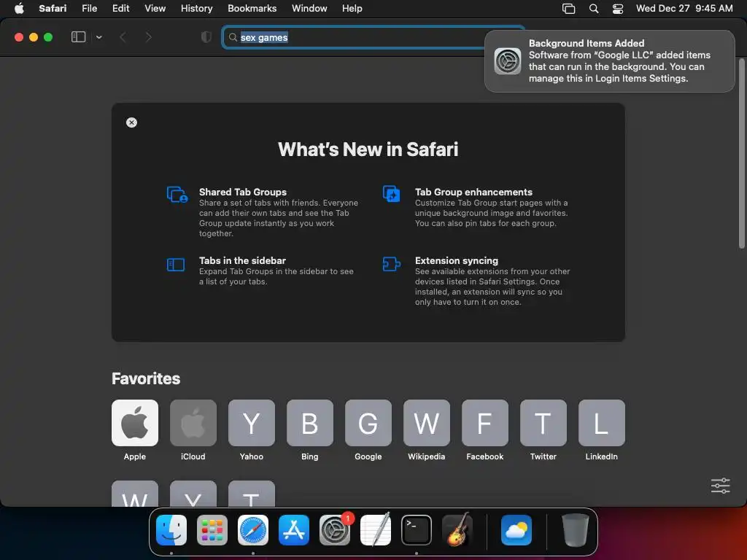
Task: Open the Bookmarks menu
Action: point(252,9)
